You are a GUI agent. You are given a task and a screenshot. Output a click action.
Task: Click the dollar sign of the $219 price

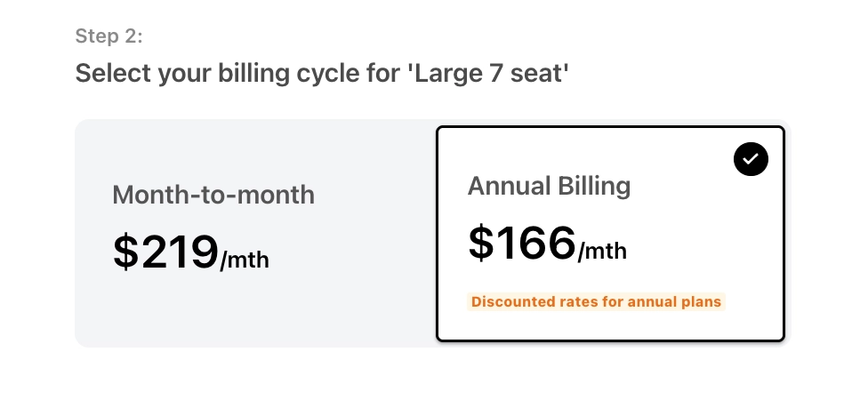pyautogui.click(x=124, y=252)
